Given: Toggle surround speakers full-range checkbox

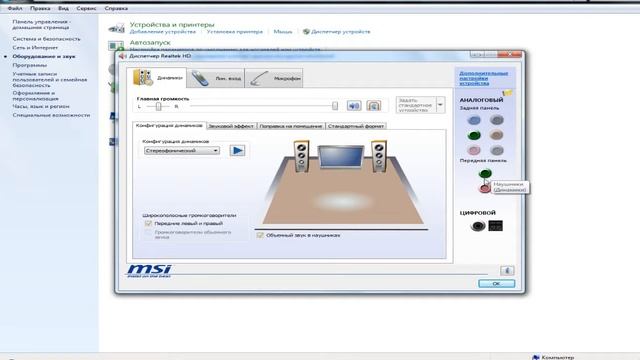Looking at the screenshot, I should pyautogui.click(x=148, y=233).
